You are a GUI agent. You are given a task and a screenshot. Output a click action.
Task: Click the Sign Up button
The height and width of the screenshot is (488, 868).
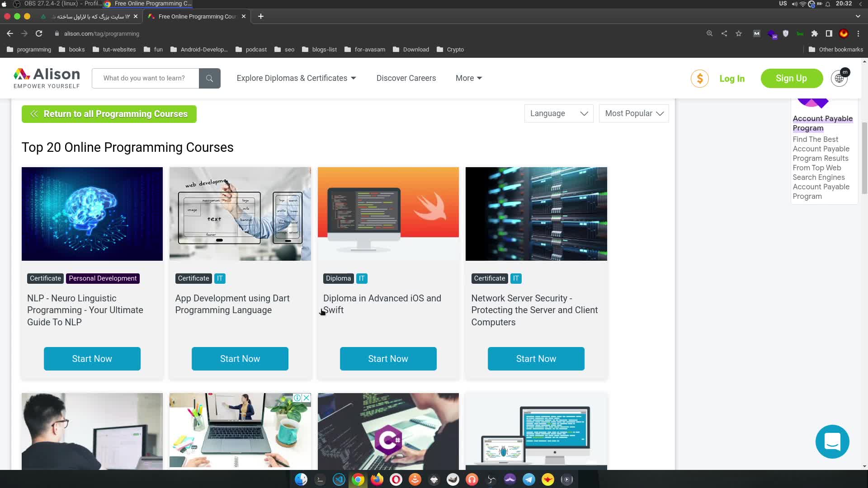[791, 78]
